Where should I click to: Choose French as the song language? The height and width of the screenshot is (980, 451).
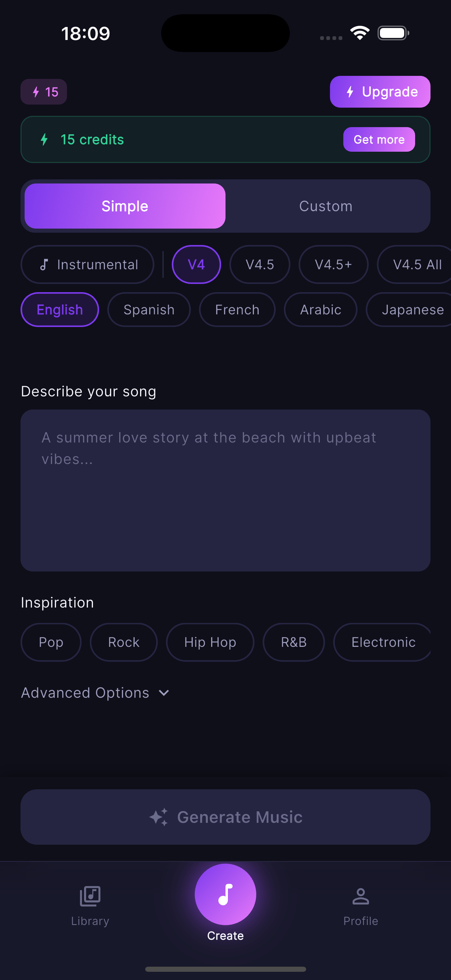(237, 309)
